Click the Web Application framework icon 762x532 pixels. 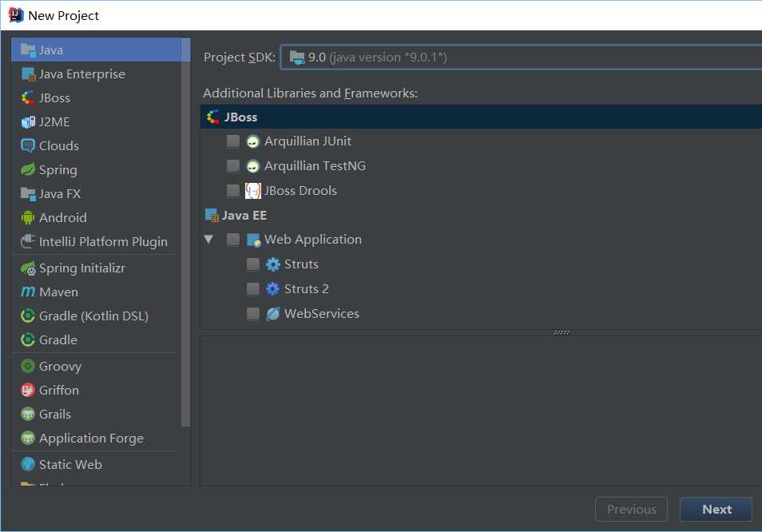pyautogui.click(x=254, y=240)
